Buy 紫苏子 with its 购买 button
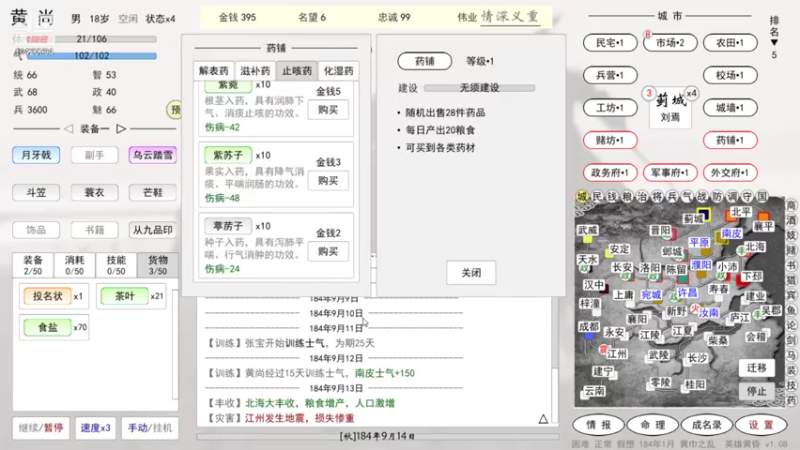 (328, 181)
